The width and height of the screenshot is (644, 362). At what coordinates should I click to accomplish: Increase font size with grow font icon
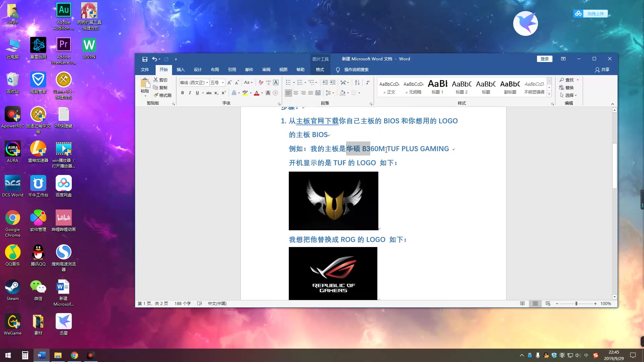pos(229,82)
